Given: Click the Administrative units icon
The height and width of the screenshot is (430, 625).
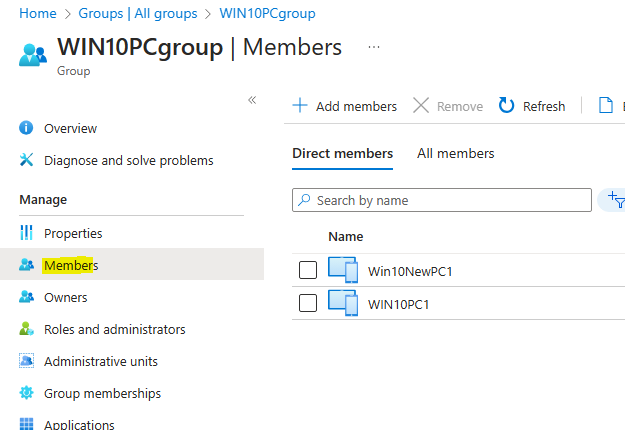Looking at the screenshot, I should tap(26, 361).
